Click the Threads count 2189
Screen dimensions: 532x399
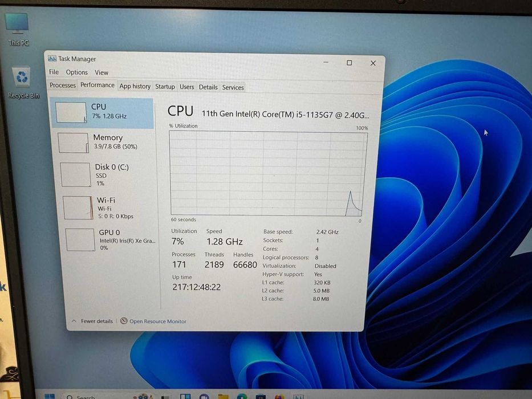tap(214, 264)
